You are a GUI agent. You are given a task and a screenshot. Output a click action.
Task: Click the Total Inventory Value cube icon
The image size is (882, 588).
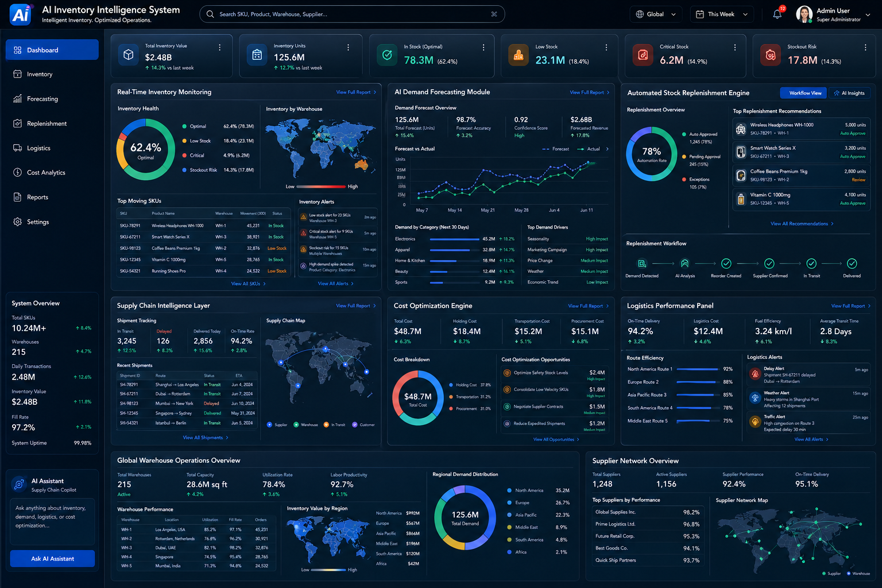pyautogui.click(x=129, y=55)
